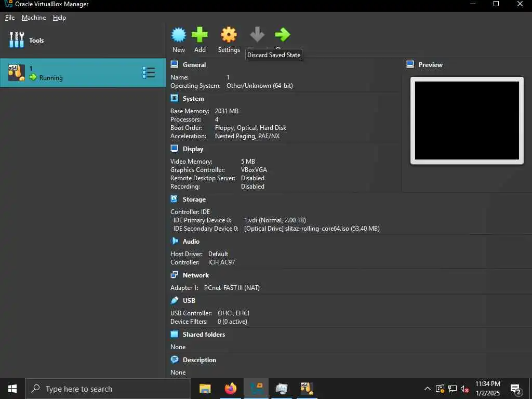Click the General section monitor icon
Image resolution: width=532 pixels, height=399 pixels.
(x=175, y=64)
